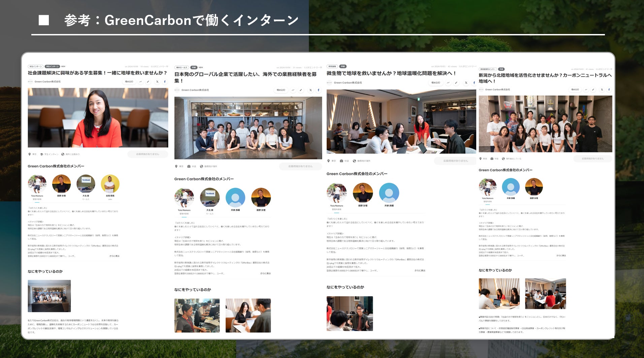Click 埋め込む on the 社会課題解決 posting
644x358 pixels.
[x=129, y=82]
